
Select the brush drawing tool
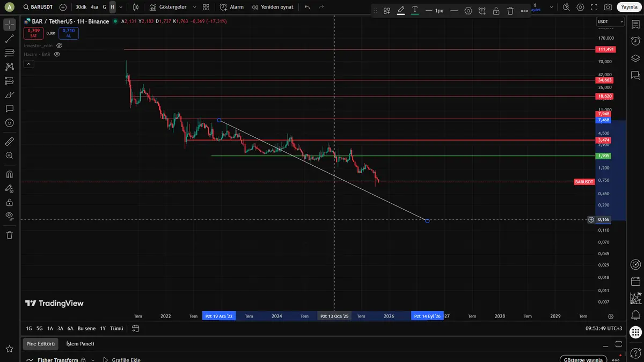(x=9, y=95)
